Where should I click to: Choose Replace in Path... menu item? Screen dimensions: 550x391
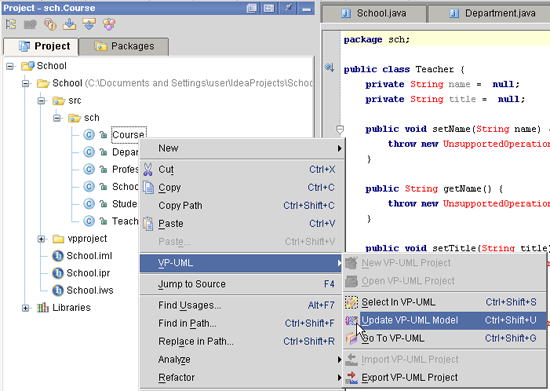pyautogui.click(x=241, y=342)
